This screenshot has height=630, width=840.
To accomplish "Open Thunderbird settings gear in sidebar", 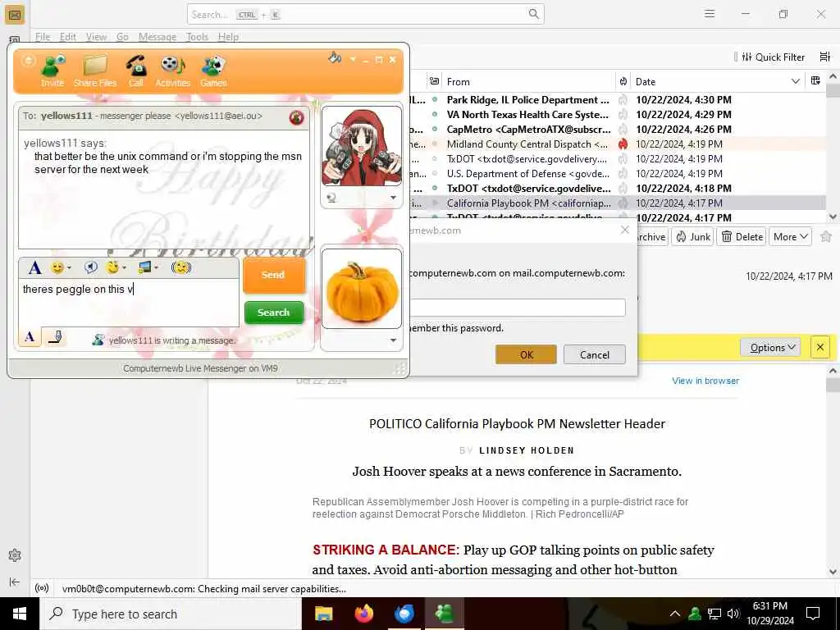I will coord(15,555).
